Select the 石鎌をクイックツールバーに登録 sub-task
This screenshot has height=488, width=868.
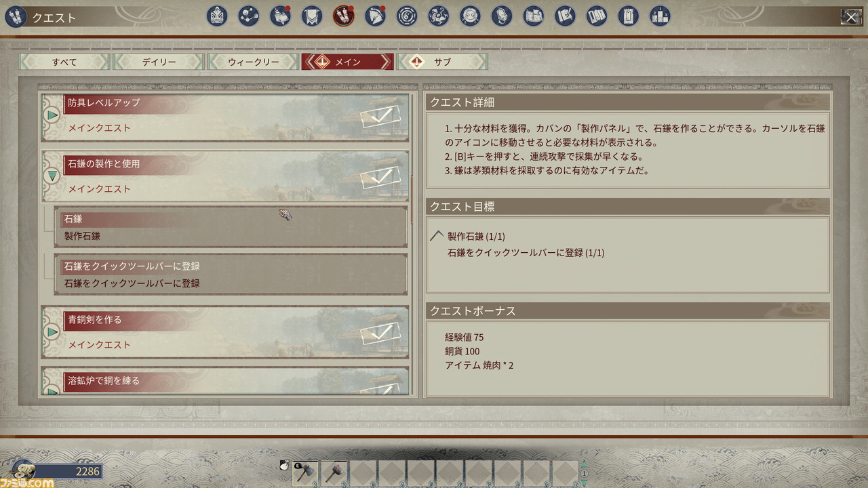pos(231,274)
